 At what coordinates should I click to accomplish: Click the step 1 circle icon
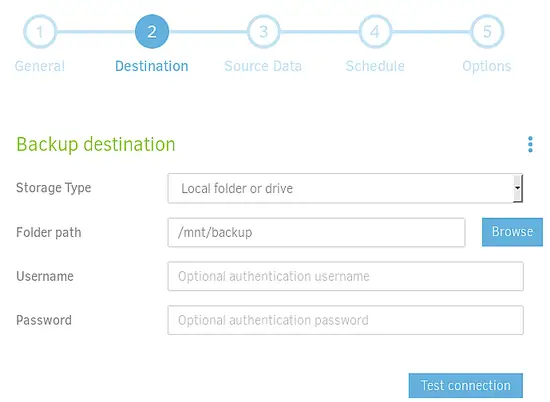pyautogui.click(x=40, y=32)
